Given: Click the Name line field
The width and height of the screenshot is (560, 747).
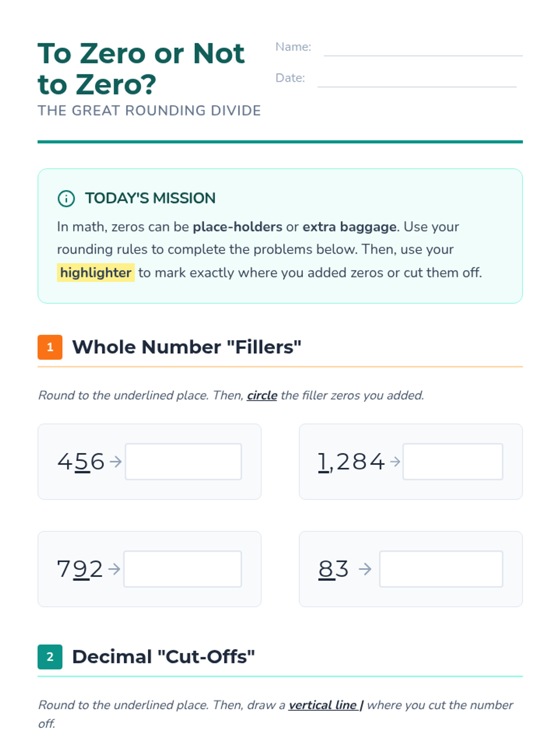Looking at the screenshot, I should pos(423,49).
